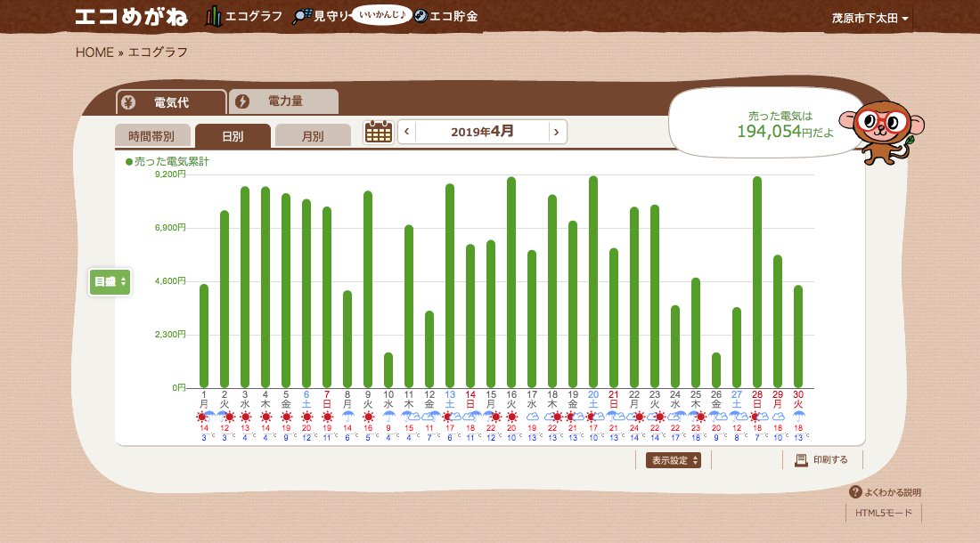Click the sunny weather icon under day 7
Viewport: 980px width, 543px height.
(x=327, y=417)
